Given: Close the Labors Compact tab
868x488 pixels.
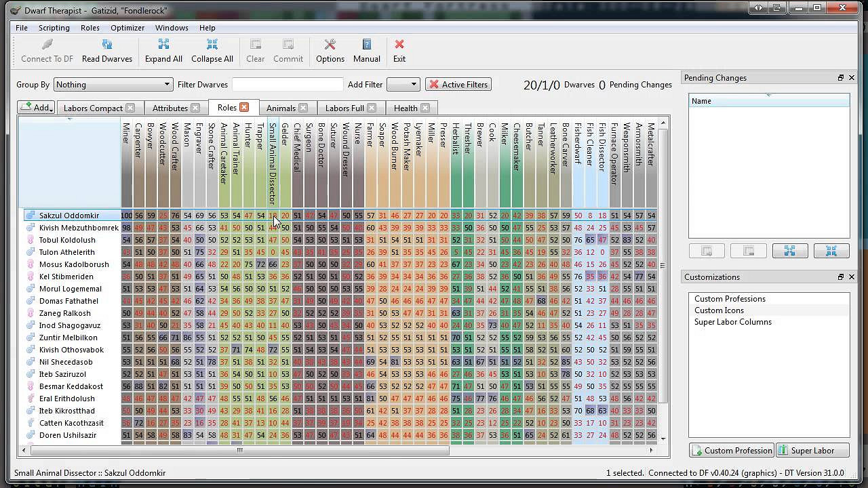Looking at the screenshot, I should pyautogui.click(x=130, y=108).
